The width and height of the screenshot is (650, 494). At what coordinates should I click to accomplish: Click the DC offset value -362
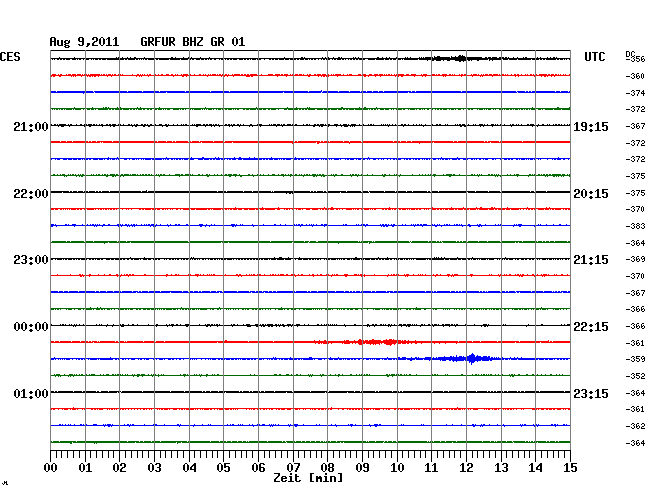coord(635,426)
